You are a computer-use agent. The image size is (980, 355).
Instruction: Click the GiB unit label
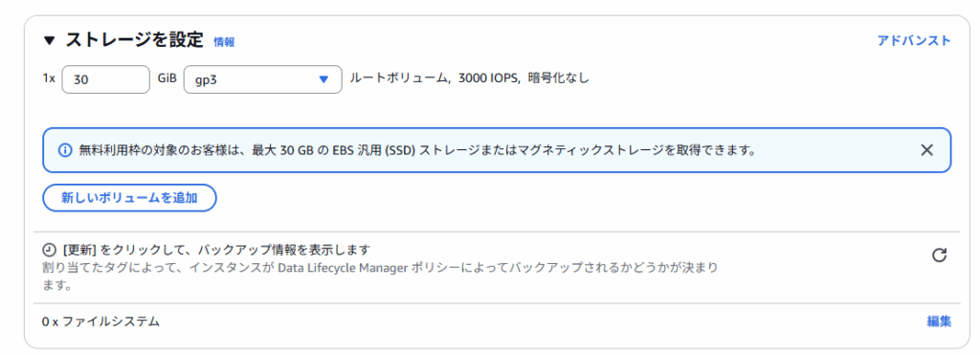tap(167, 78)
